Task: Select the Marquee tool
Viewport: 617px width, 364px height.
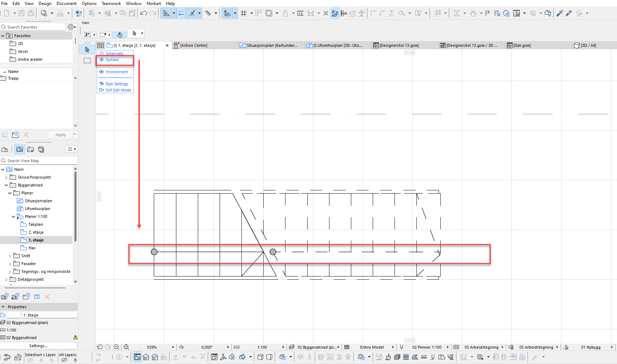Action: 87,60
